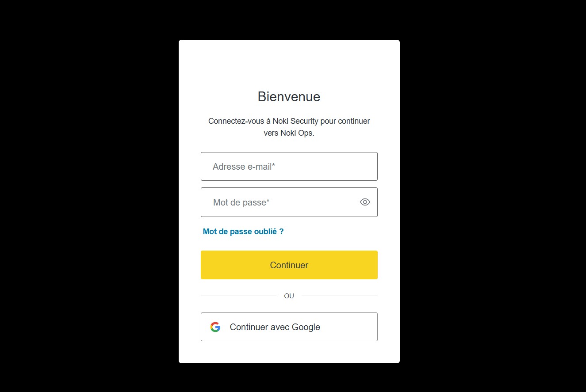586x392 pixels.
Task: Click empty area right of e-mail placeholder
Action: (327, 167)
